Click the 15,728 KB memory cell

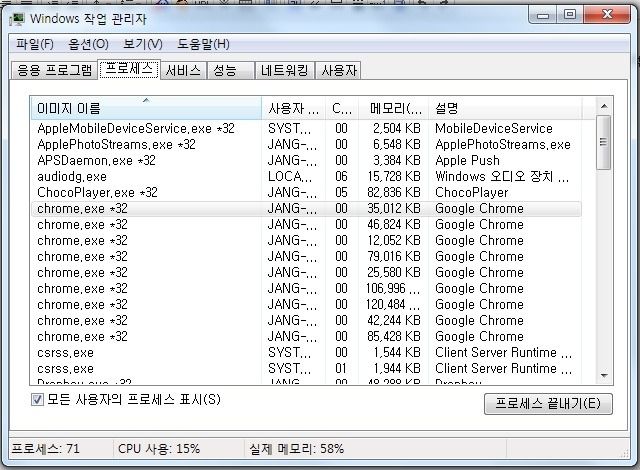coord(394,176)
